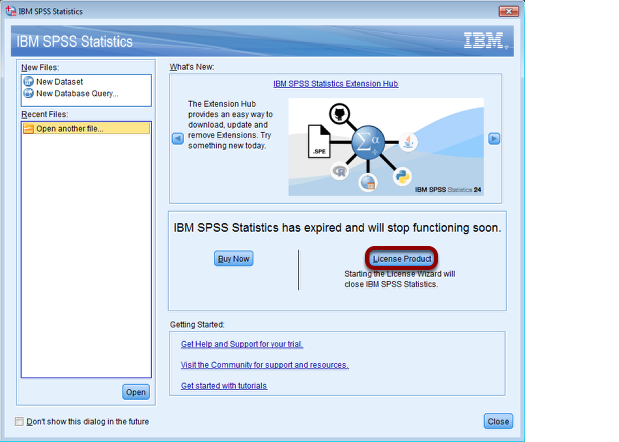Visit the Community for support link

tap(264, 365)
